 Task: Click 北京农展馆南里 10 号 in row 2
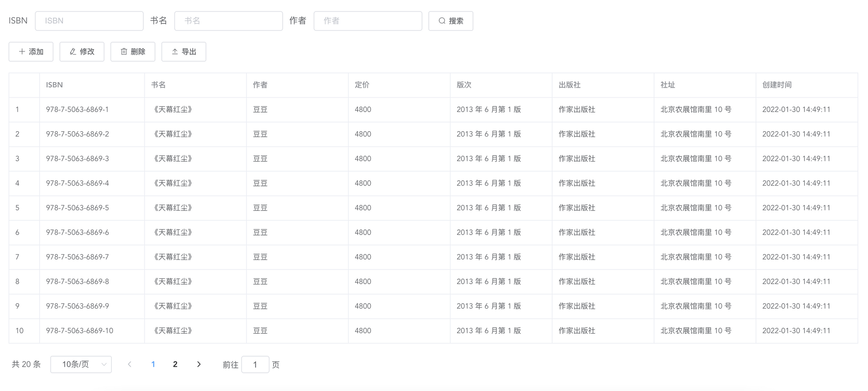click(696, 134)
